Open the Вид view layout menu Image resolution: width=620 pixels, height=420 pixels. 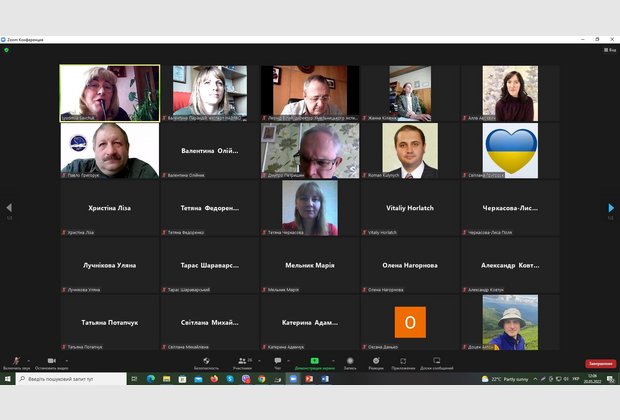[610, 50]
